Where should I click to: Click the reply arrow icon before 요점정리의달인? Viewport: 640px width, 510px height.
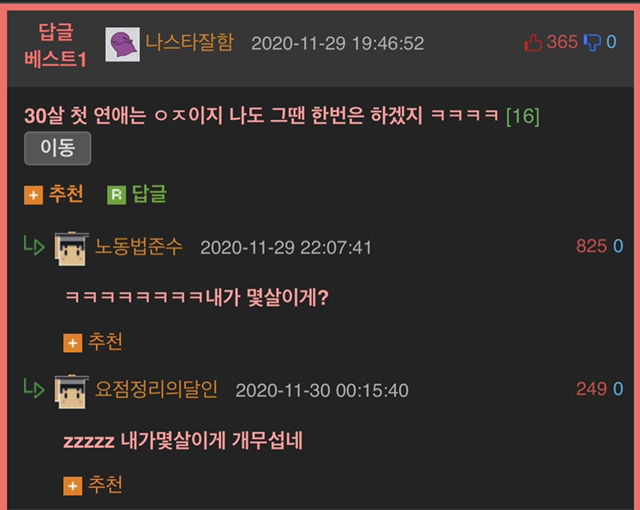[x=34, y=388]
